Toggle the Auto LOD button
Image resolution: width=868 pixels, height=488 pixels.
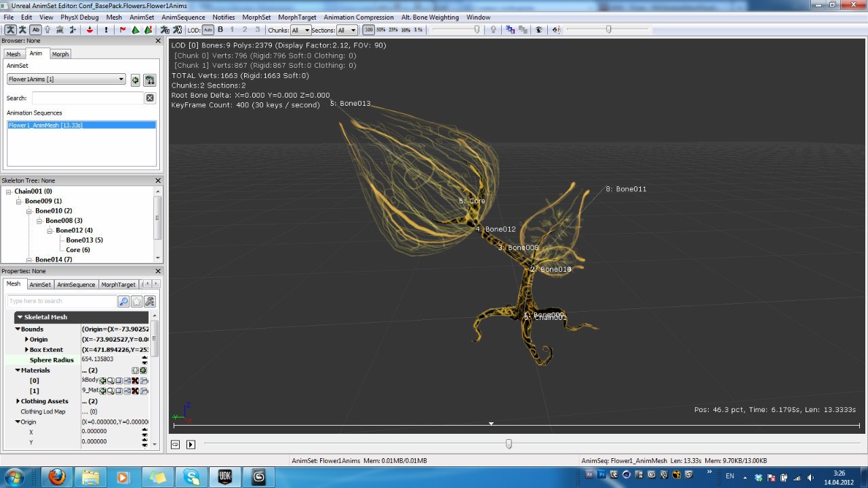[208, 30]
